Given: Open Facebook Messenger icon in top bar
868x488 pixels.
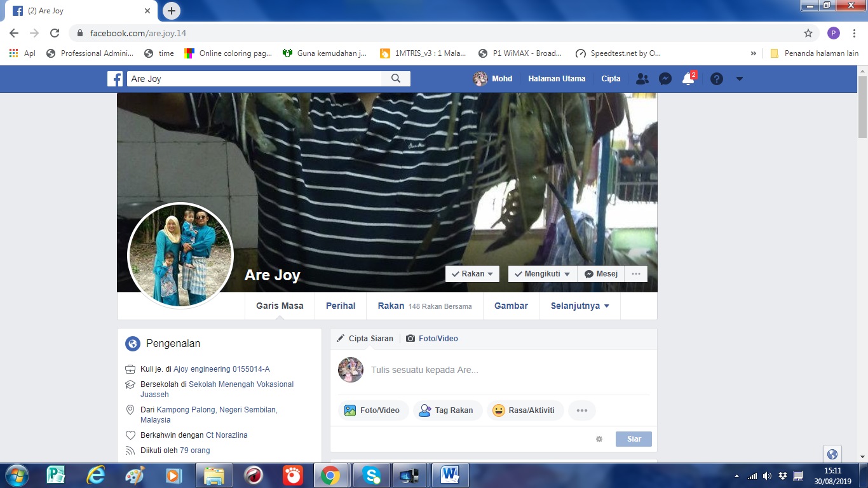Looking at the screenshot, I should click(665, 79).
